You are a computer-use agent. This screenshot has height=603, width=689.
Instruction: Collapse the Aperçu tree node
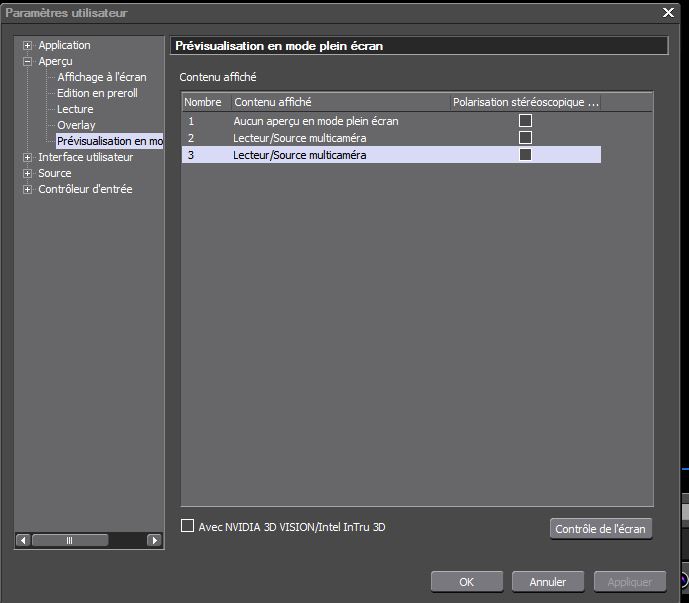27,62
